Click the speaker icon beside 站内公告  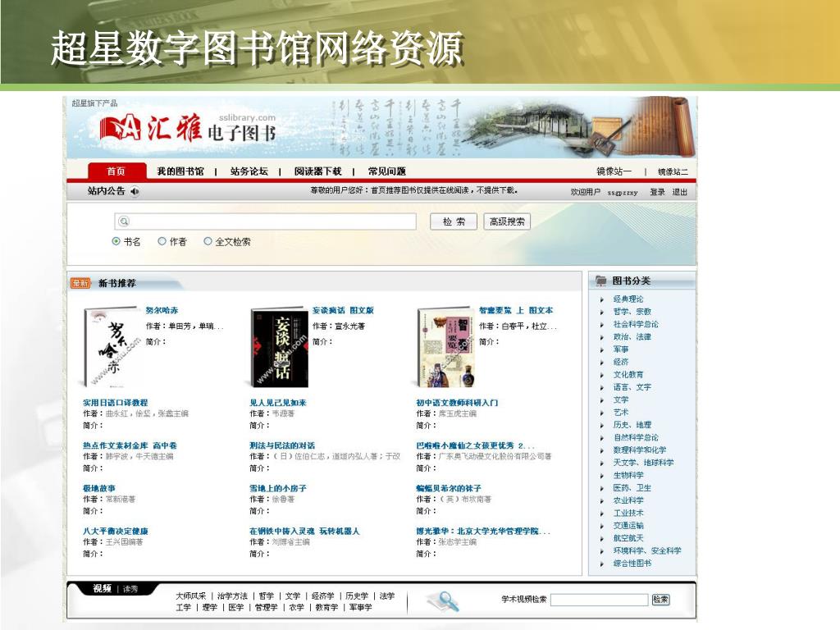[135, 191]
